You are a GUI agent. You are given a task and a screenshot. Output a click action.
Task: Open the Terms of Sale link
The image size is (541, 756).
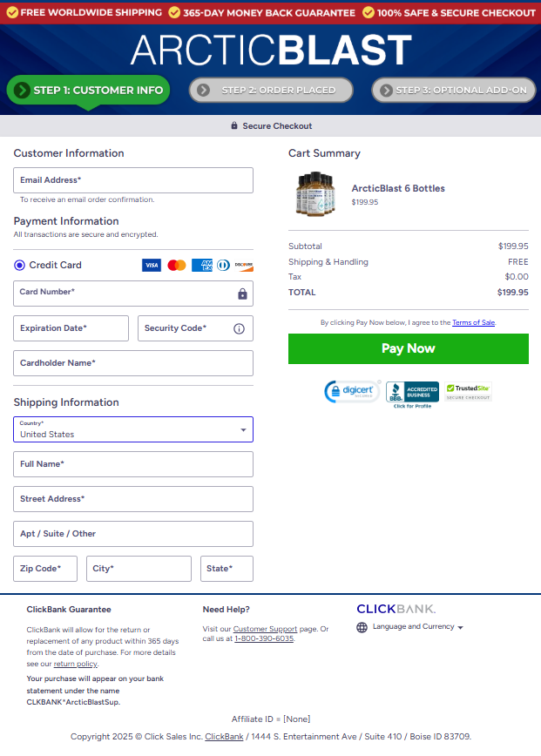[x=473, y=323]
